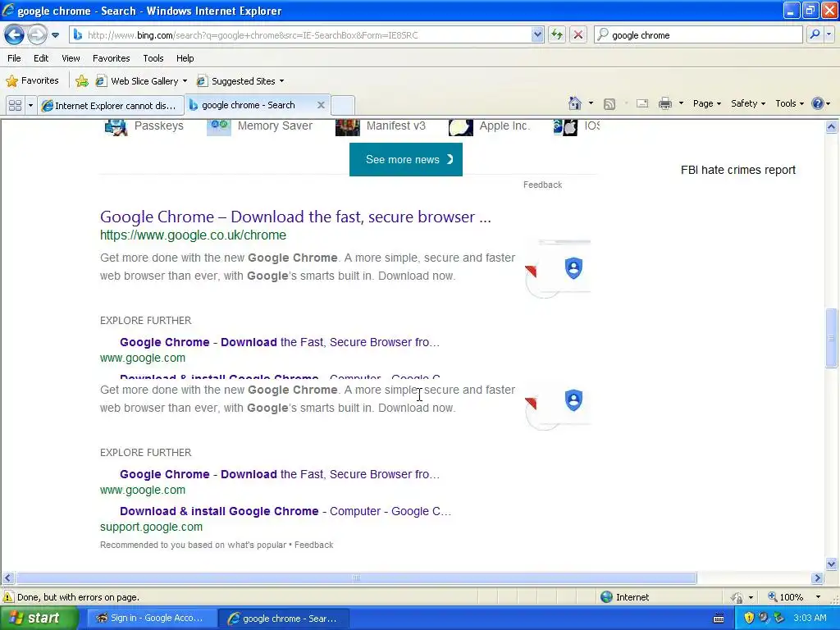Expand the Home button dropdown arrow

click(591, 103)
